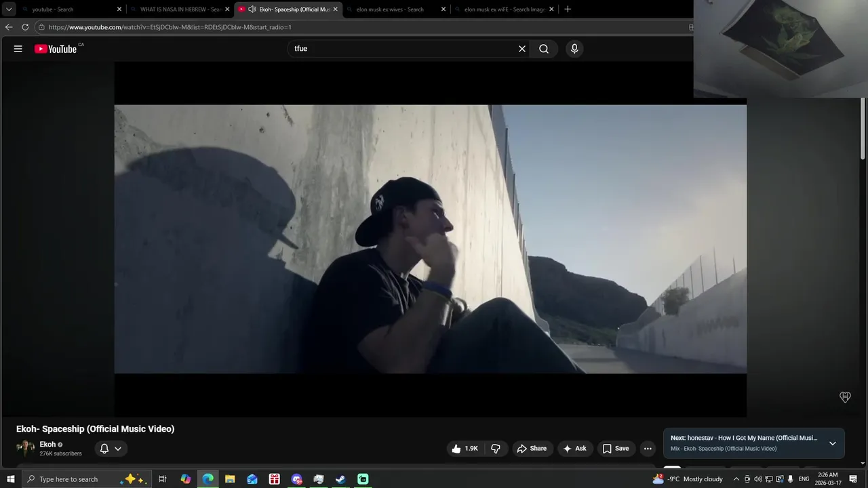Click the 276K subscribers text
The width and height of the screenshot is (868, 488).
tap(60, 453)
